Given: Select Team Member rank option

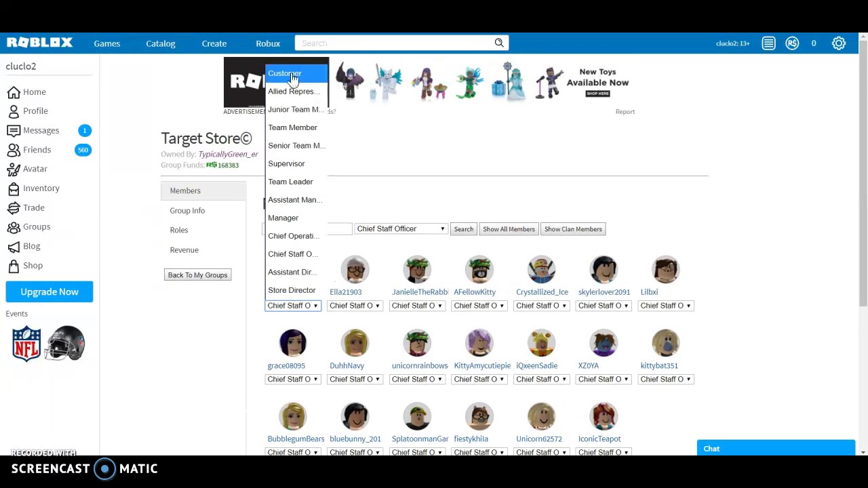Looking at the screenshot, I should [296, 127].
